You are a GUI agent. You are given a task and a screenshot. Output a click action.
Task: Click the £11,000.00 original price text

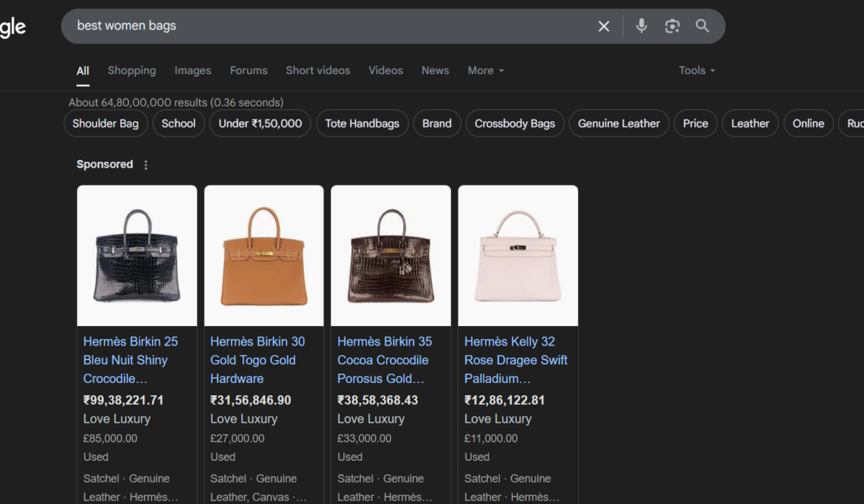coord(491,438)
